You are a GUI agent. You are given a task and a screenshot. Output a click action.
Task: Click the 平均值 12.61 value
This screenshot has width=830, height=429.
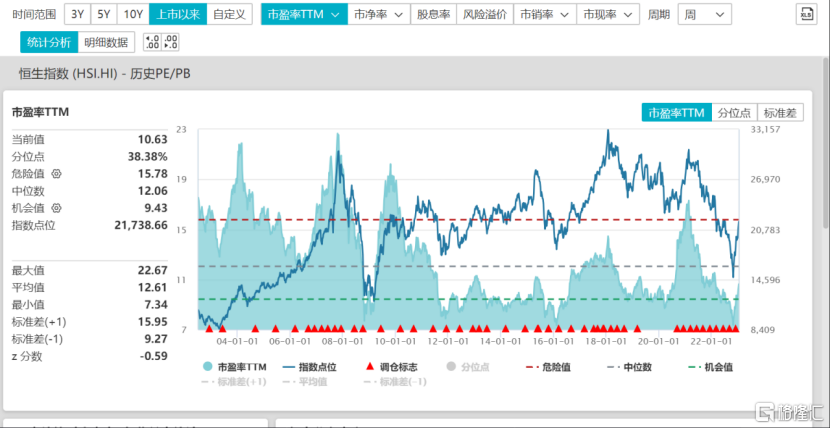pyautogui.click(x=152, y=288)
